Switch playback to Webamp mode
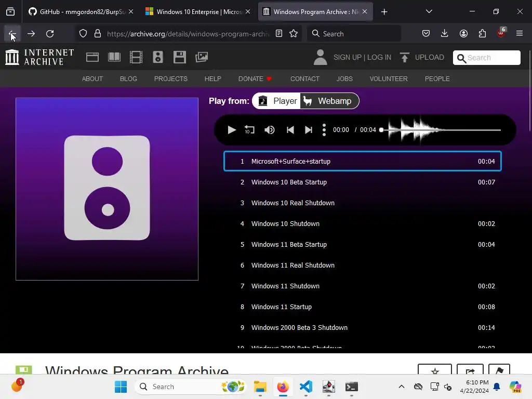Viewport: 532px width, 399px height. point(329,101)
